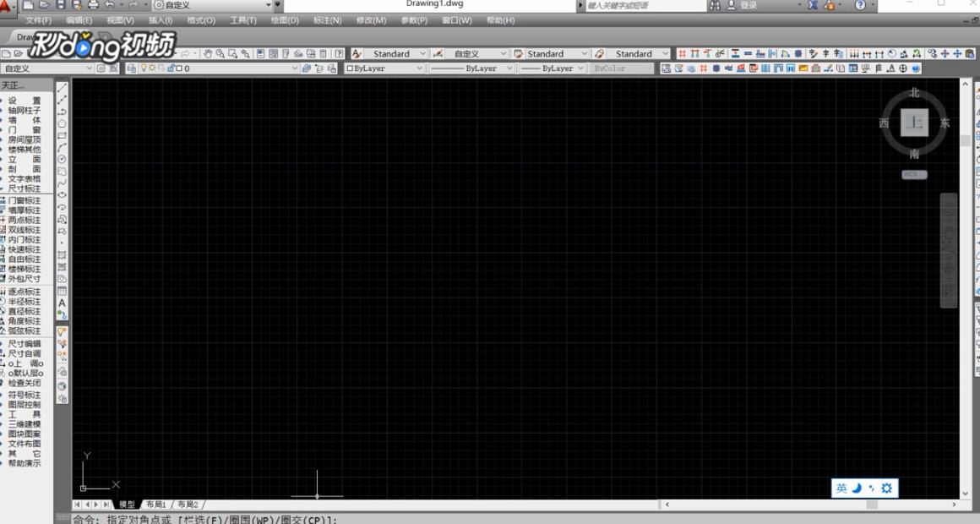Open the Properties palette toolbar icon
Image resolution: width=980 pixels, height=524 pixels.
pyautogui.click(x=260, y=54)
